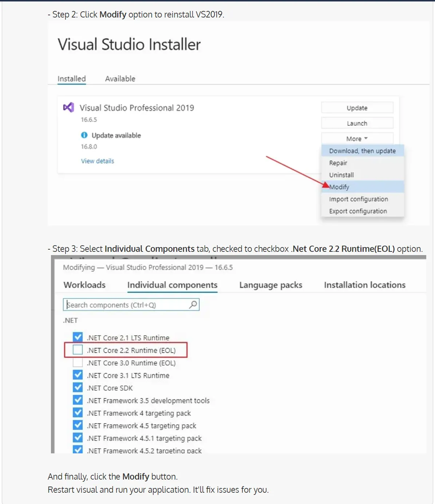Uncheck .NET Framework 3.5 development tools
The image size is (435, 504).
[78, 400]
